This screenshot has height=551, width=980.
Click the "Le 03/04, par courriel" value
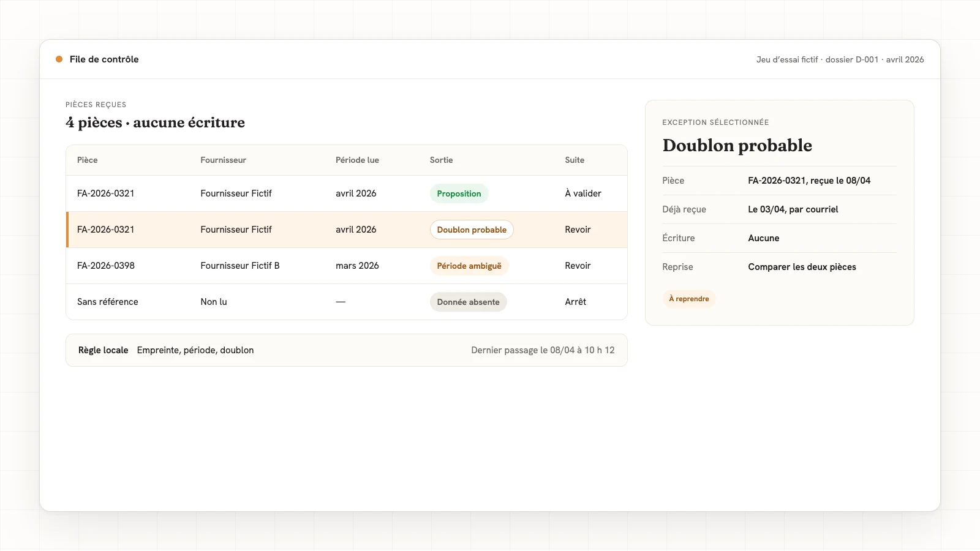pos(793,209)
